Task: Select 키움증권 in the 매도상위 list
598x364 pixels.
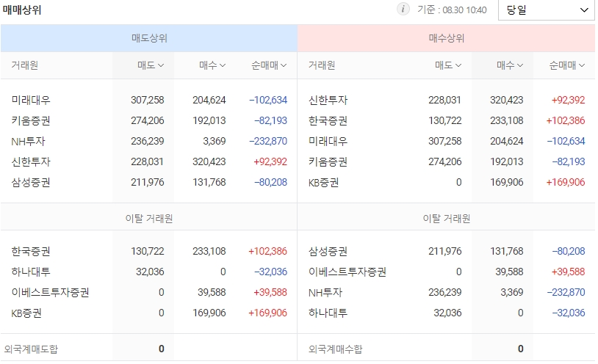Action: tap(31, 120)
